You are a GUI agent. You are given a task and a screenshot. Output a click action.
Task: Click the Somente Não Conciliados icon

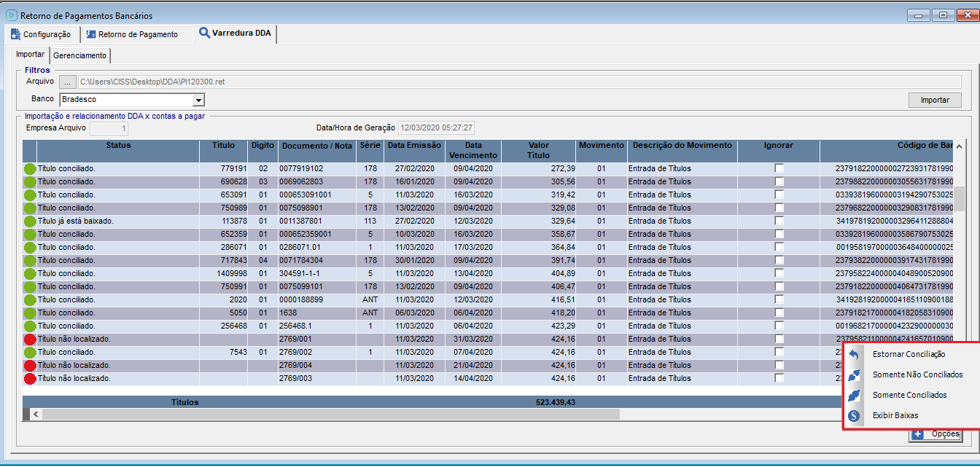coord(854,374)
